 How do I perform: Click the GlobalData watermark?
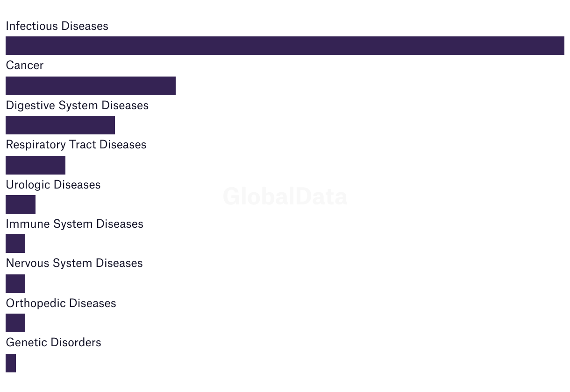[x=285, y=196]
